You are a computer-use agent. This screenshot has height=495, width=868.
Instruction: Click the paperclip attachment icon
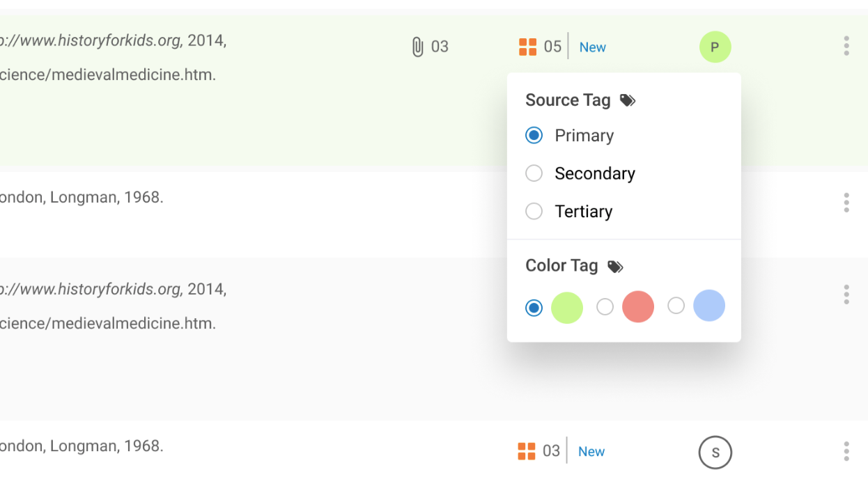point(418,47)
